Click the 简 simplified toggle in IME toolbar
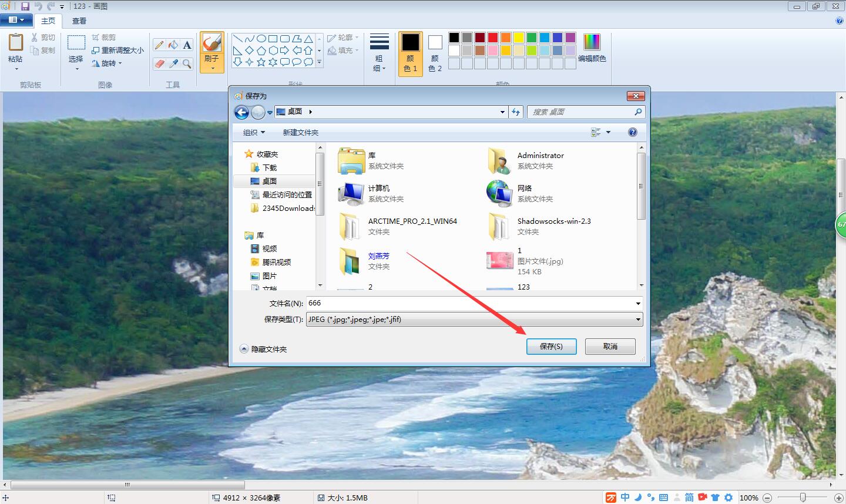The width and height of the screenshot is (846, 504). click(x=689, y=498)
